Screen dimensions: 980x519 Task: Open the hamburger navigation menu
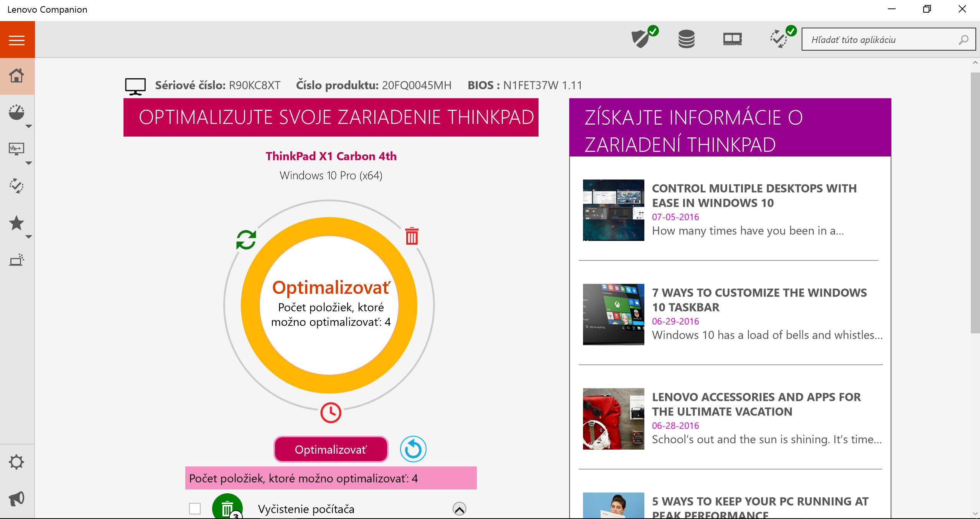click(x=17, y=40)
